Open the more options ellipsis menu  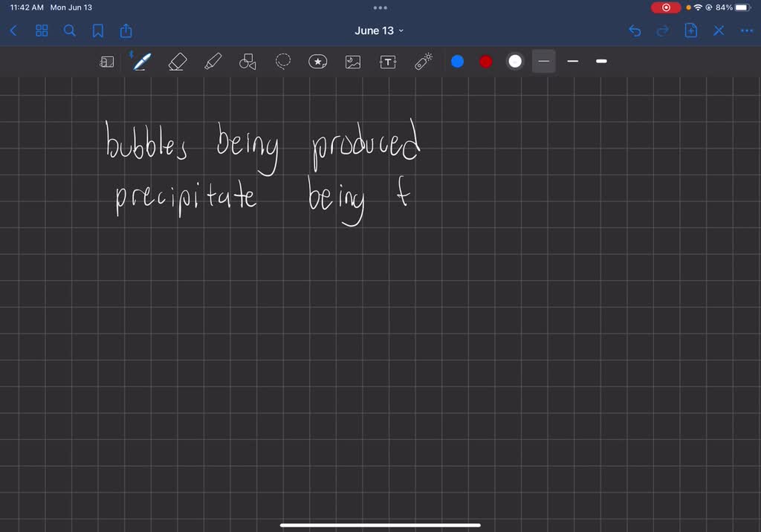coord(746,30)
